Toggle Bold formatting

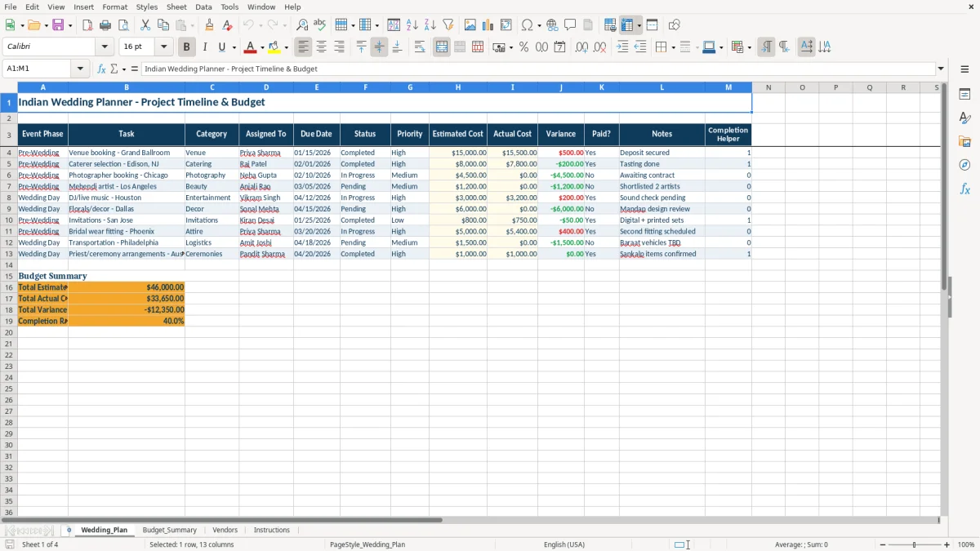[x=186, y=47]
